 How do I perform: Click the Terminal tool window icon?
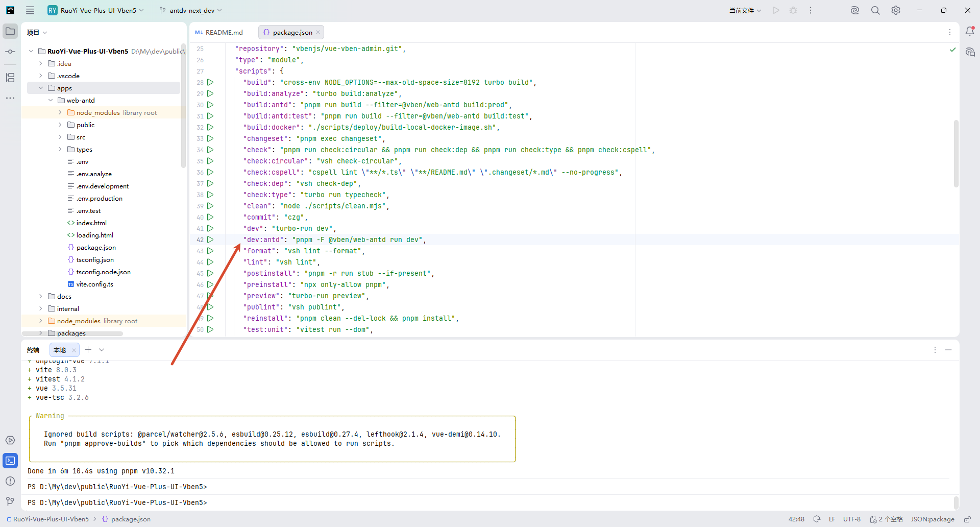(10, 461)
